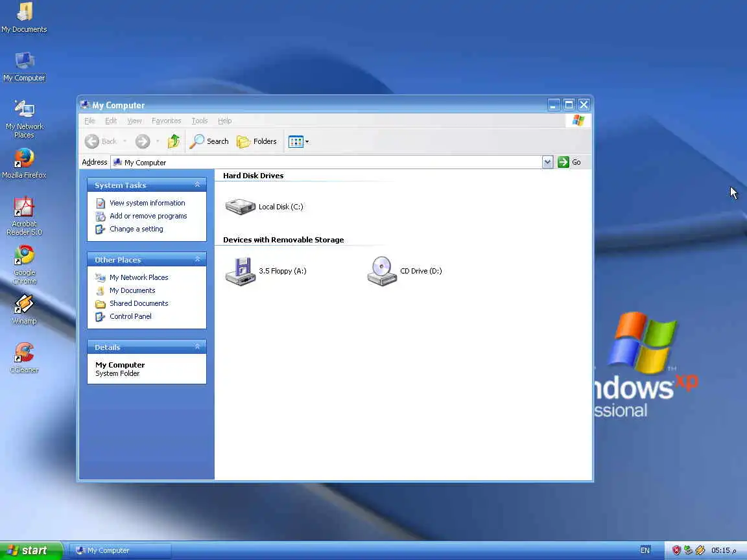Open My Documents link in Other Places
Screen dimensions: 747x560
tap(132, 290)
